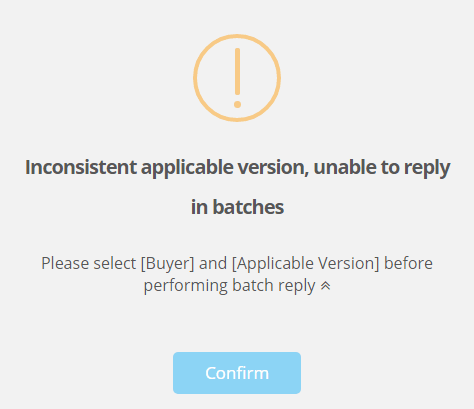Click the word "version," in the bold heading
Image resolution: width=474 pixels, height=409 pixels.
point(273,167)
